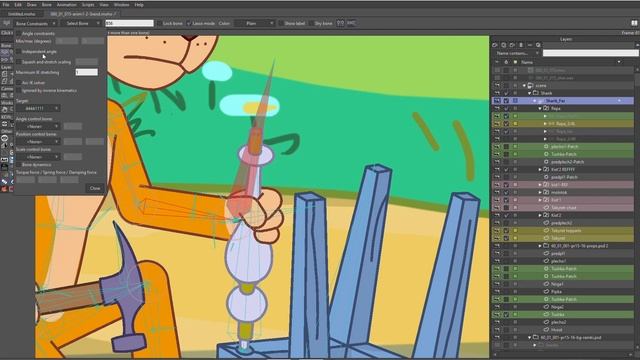Click the Name column header in Layers

pos(527,62)
